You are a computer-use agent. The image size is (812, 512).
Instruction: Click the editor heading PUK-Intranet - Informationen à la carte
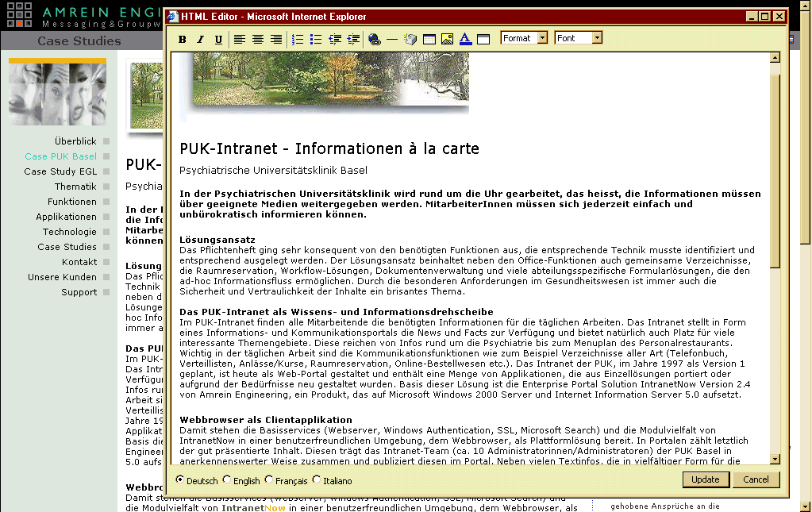[329, 148]
